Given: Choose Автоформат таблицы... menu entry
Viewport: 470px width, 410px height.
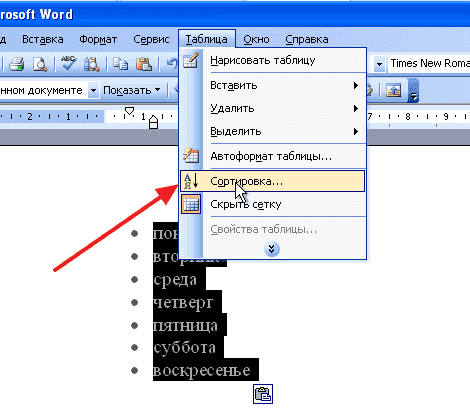Looking at the screenshot, I should point(273,156).
